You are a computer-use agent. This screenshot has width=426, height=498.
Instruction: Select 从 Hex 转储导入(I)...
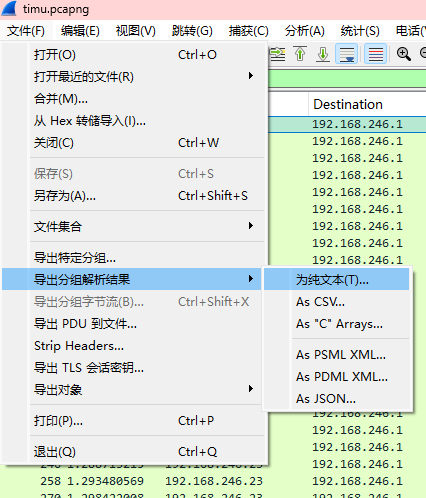pyautogui.click(x=133, y=121)
